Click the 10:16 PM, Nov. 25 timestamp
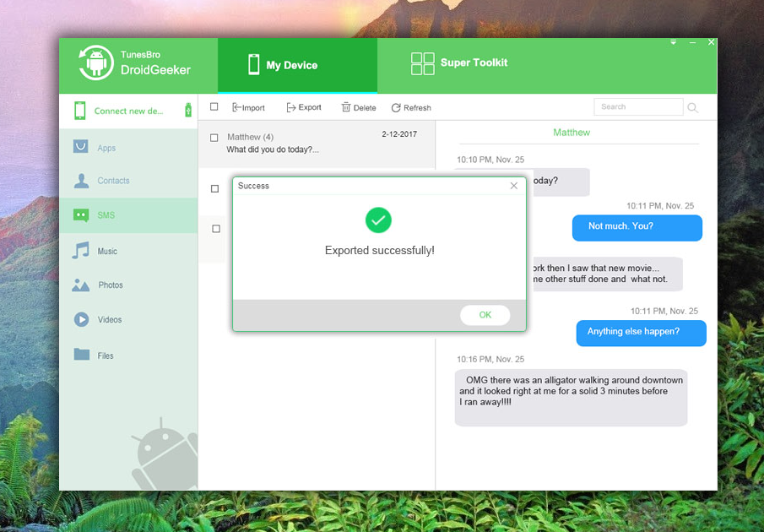Screen dimensions: 764x532 pos(490,360)
